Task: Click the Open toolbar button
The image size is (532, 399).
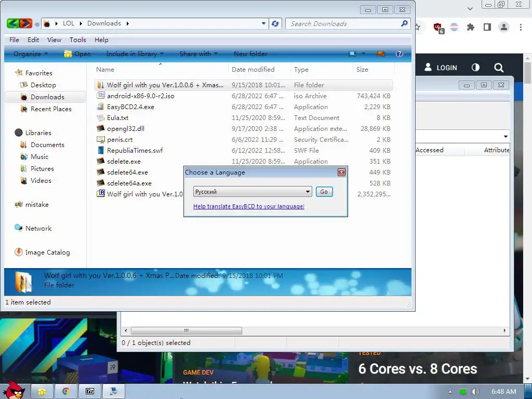Action: click(x=78, y=54)
